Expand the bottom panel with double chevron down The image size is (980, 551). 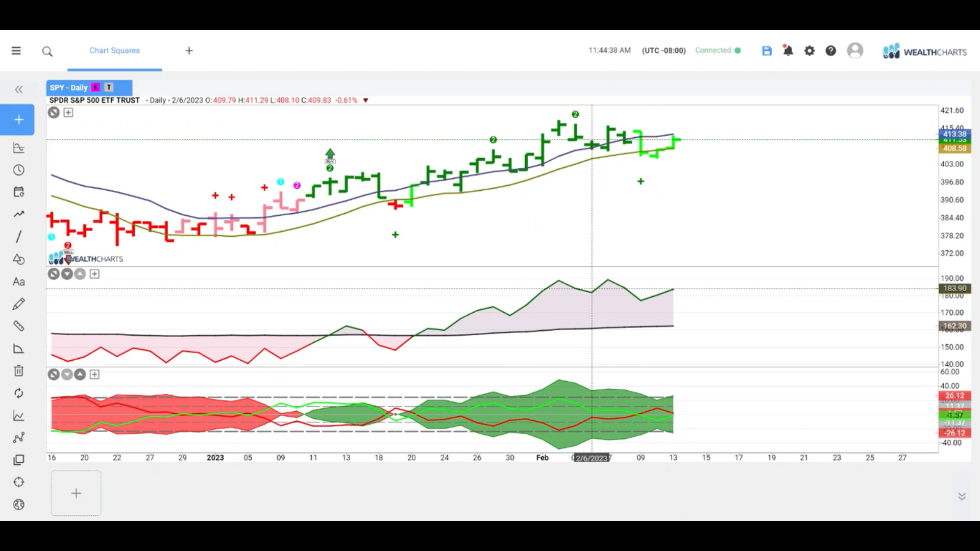[962, 496]
